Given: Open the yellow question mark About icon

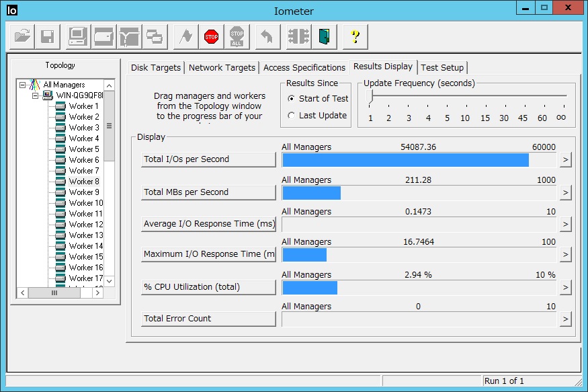Looking at the screenshot, I should pos(355,36).
